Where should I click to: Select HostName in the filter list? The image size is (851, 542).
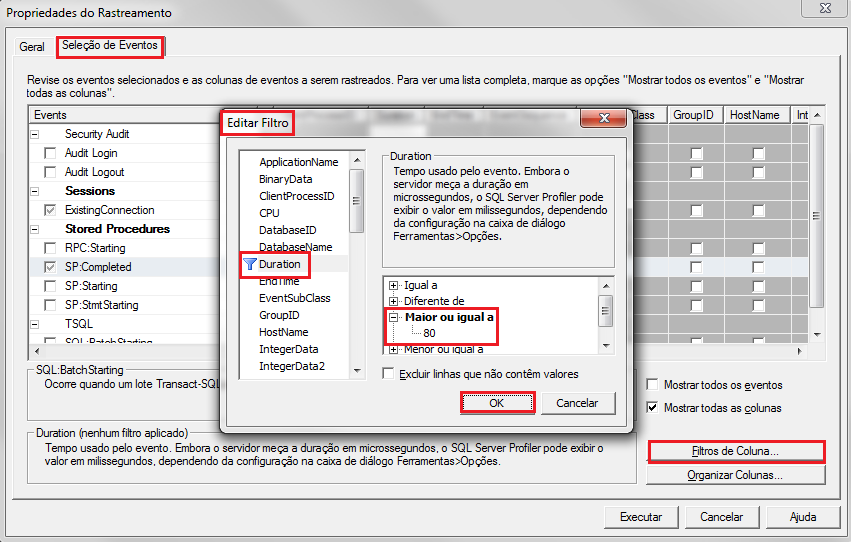283,332
